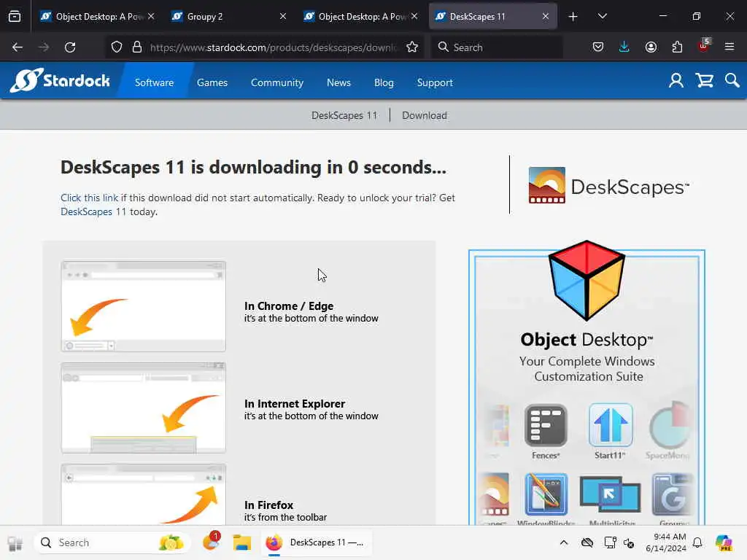This screenshot has height=560, width=747.
Task: Bookmark this page with star icon
Action: [x=412, y=47]
